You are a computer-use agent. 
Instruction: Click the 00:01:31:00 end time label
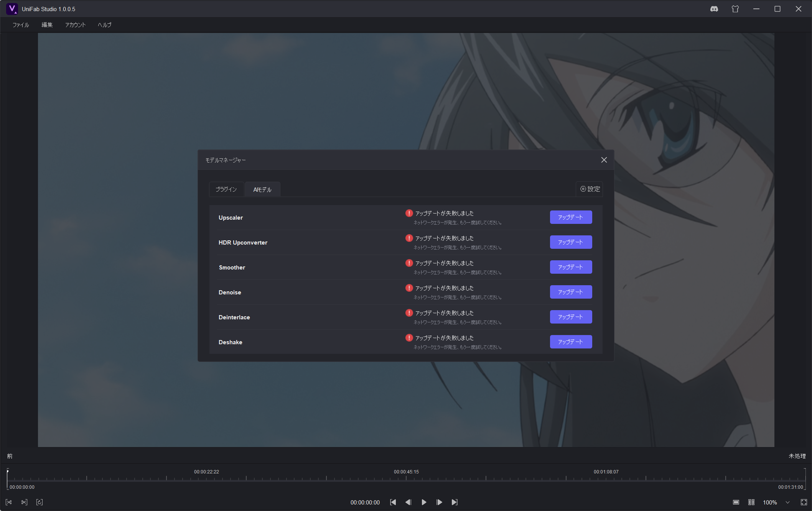(791, 487)
